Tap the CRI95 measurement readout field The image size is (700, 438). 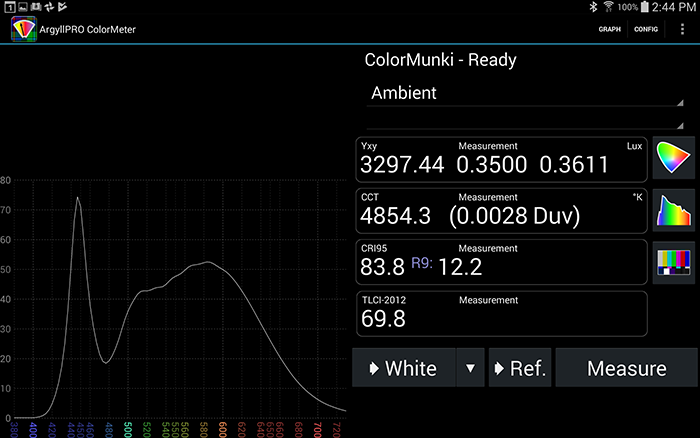click(501, 262)
